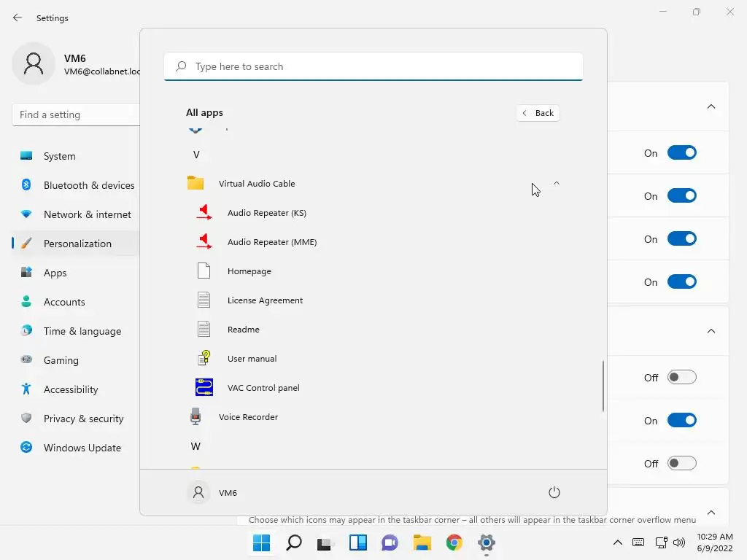The width and height of the screenshot is (747, 560).
Task: Open Privacy & security category
Action: 76,419
